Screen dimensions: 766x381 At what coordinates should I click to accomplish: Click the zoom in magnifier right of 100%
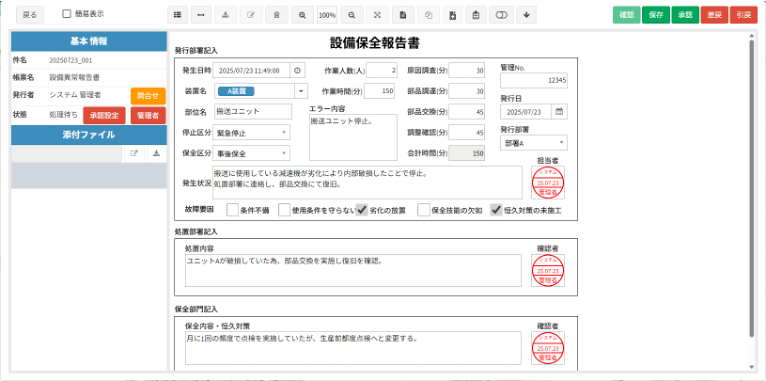[352, 15]
